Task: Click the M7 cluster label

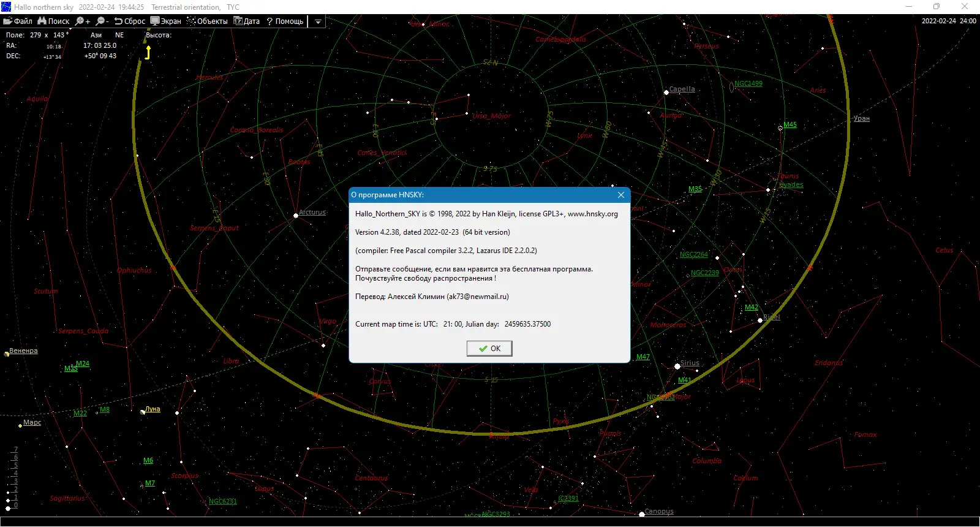Action: pyautogui.click(x=150, y=483)
